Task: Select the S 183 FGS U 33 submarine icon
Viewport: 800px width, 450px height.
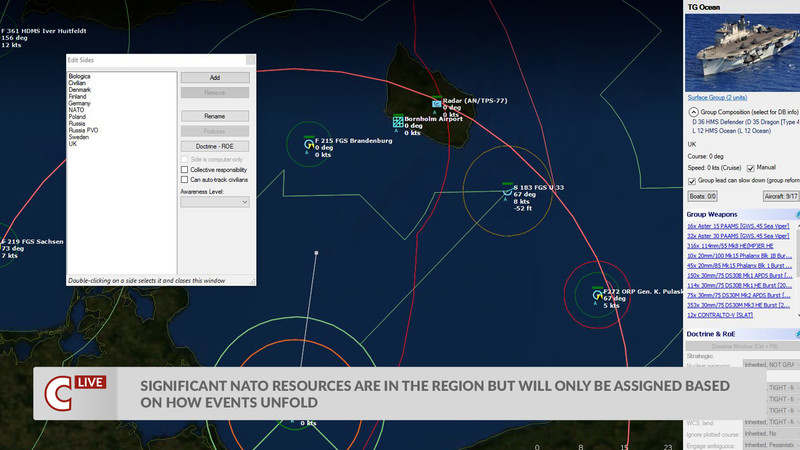Action: 507,191
